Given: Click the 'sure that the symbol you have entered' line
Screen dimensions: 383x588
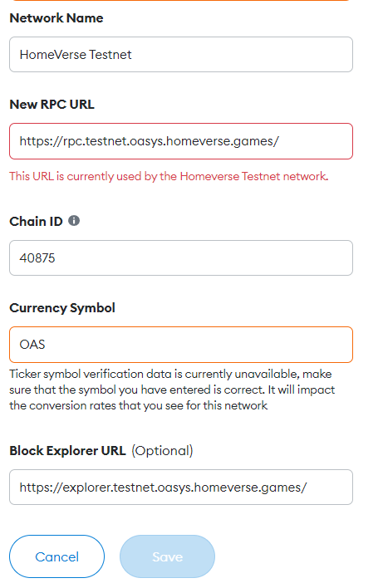Looking at the screenshot, I should pyautogui.click(x=172, y=390).
